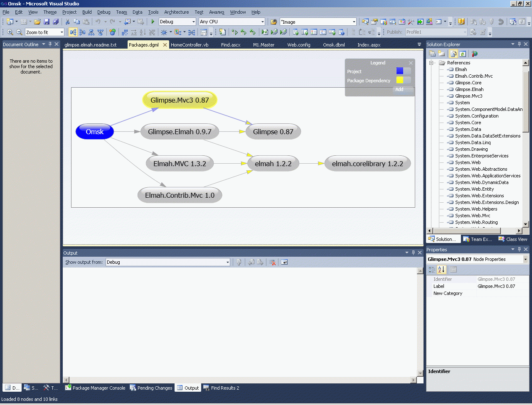
Task: Save the current file with the floppy icon
Action: click(x=47, y=22)
